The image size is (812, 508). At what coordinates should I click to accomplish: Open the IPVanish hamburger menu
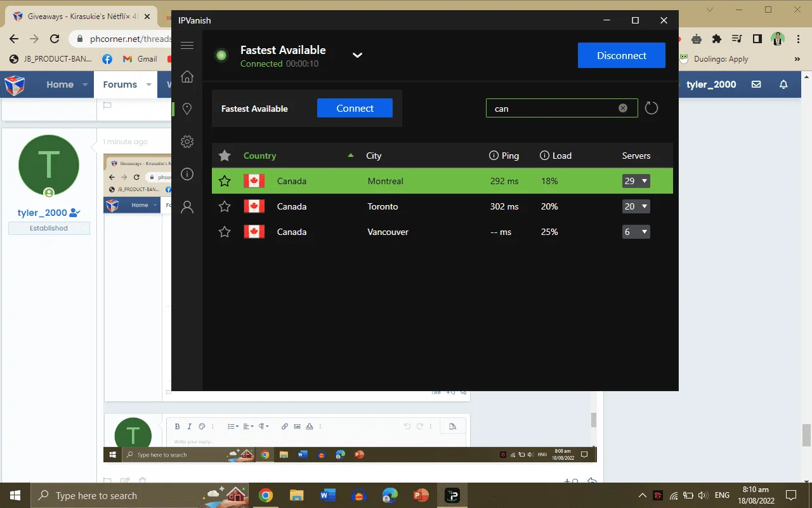click(187, 46)
